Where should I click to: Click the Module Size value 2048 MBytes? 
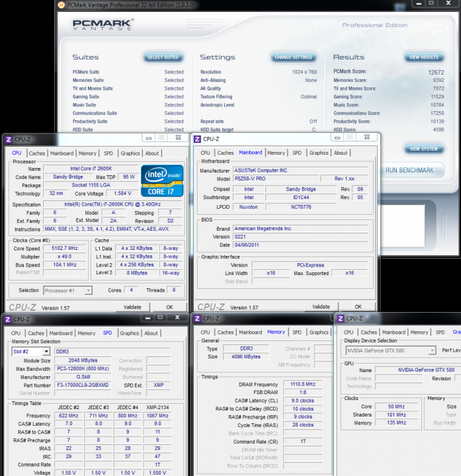pyautogui.click(x=83, y=360)
